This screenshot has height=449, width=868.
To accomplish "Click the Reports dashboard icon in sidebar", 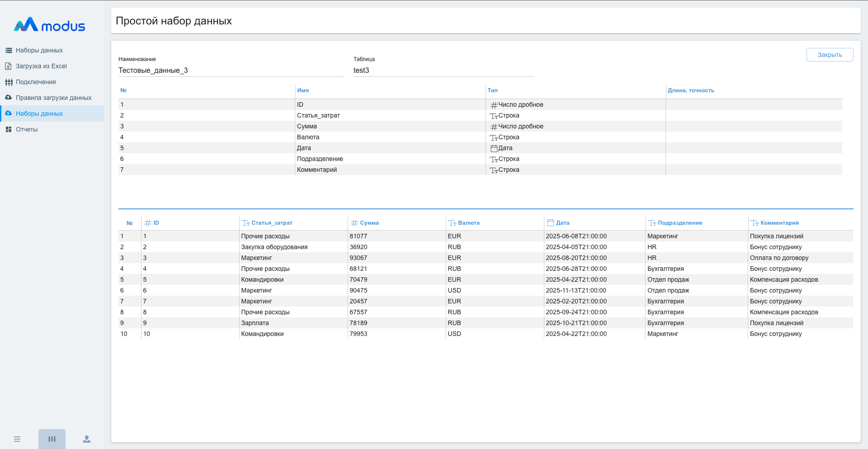I will [x=9, y=129].
